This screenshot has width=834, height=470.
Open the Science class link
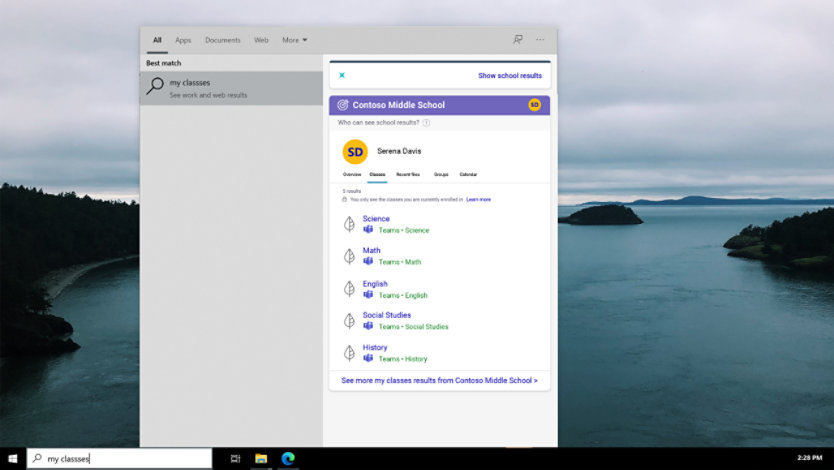pos(376,218)
